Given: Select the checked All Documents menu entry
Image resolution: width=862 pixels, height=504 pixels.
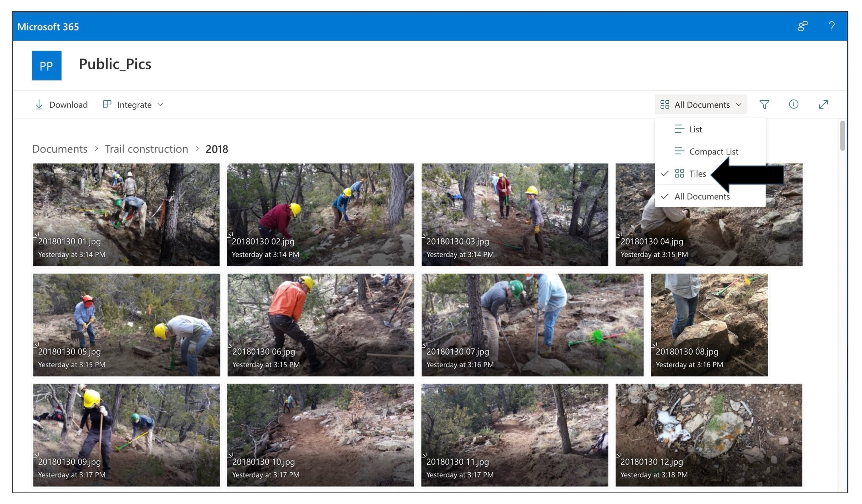Looking at the screenshot, I should coord(702,197).
